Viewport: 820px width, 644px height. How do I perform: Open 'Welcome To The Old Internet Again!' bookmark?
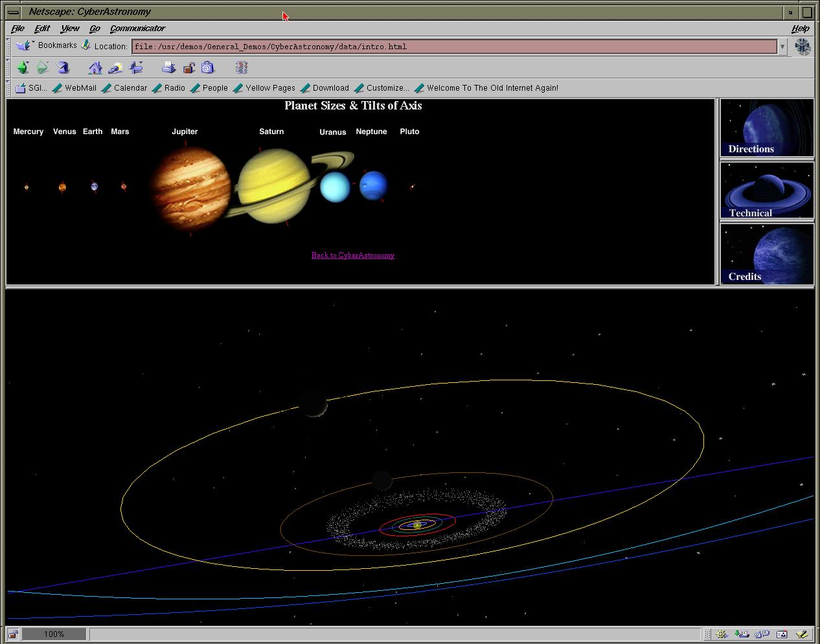(486, 88)
